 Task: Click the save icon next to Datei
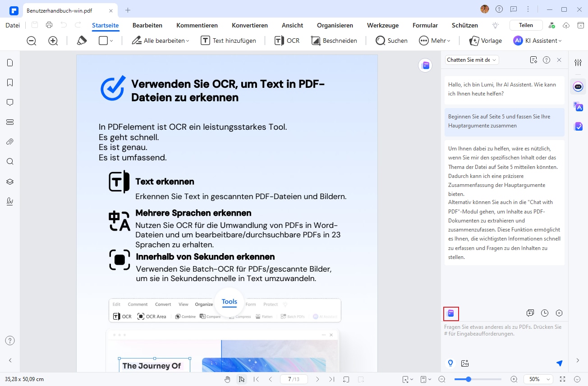tap(35, 25)
